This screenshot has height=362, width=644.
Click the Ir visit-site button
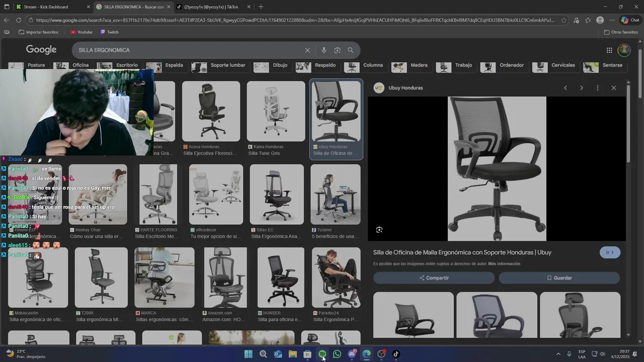click(x=610, y=252)
